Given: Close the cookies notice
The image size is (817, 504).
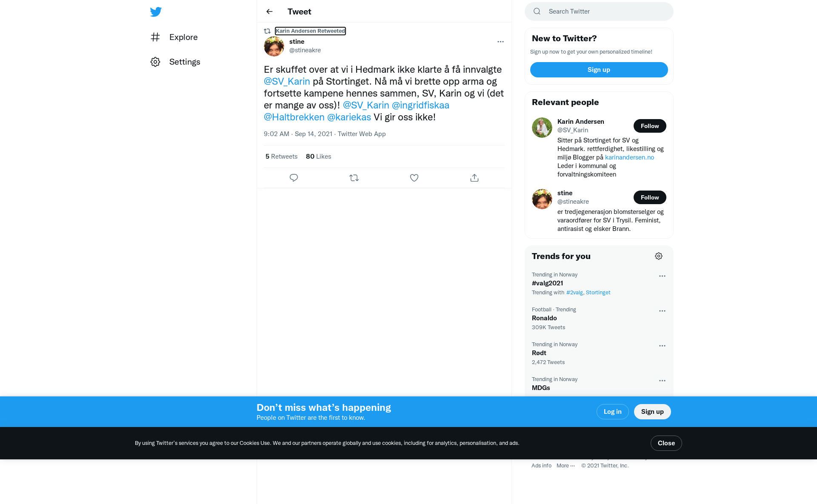Looking at the screenshot, I should [x=666, y=443].
